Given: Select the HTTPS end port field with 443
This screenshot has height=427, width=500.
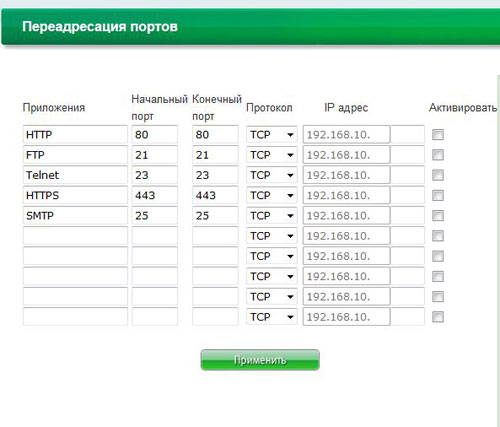Looking at the screenshot, I should pos(215,195).
